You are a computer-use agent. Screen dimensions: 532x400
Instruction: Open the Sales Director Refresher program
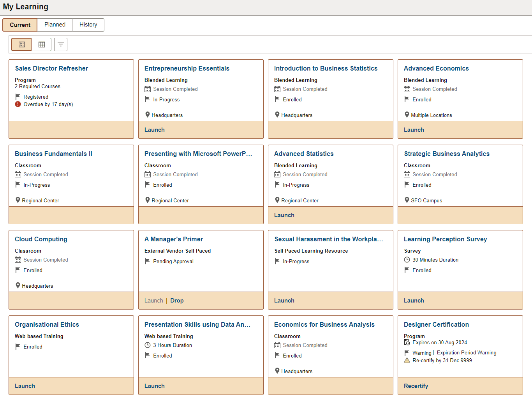(x=51, y=68)
